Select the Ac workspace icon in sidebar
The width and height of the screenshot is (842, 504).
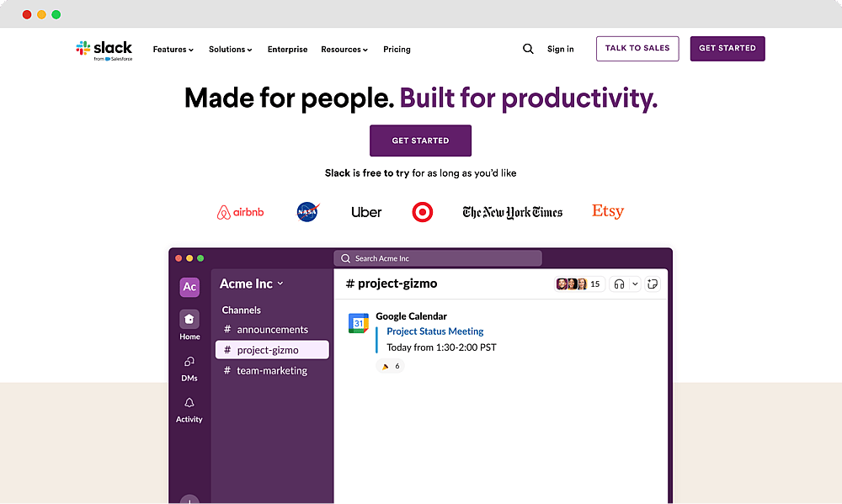click(189, 287)
